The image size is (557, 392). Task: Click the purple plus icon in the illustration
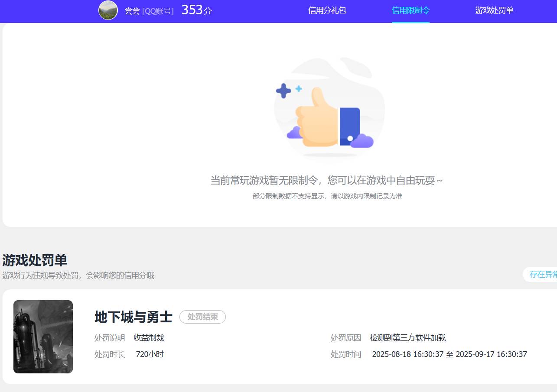click(284, 91)
